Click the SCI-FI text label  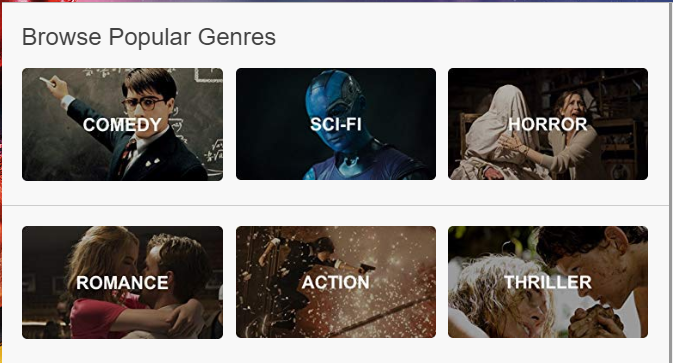[x=336, y=124]
